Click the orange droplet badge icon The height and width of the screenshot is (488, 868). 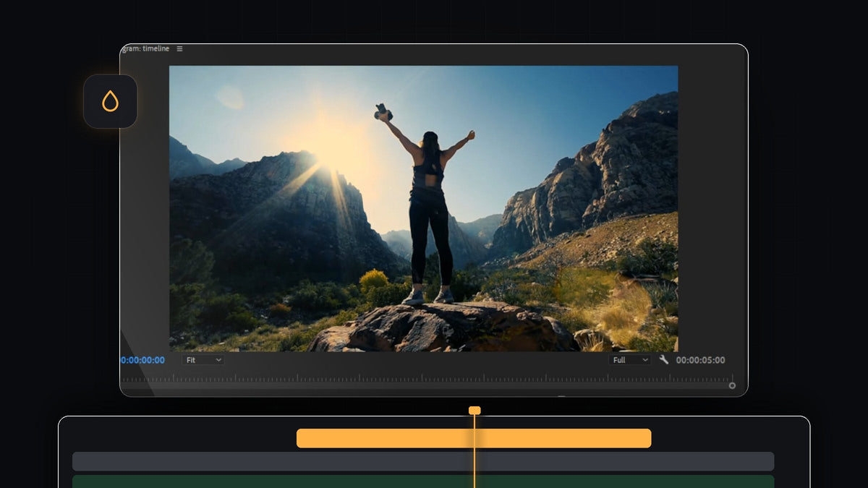click(x=110, y=101)
